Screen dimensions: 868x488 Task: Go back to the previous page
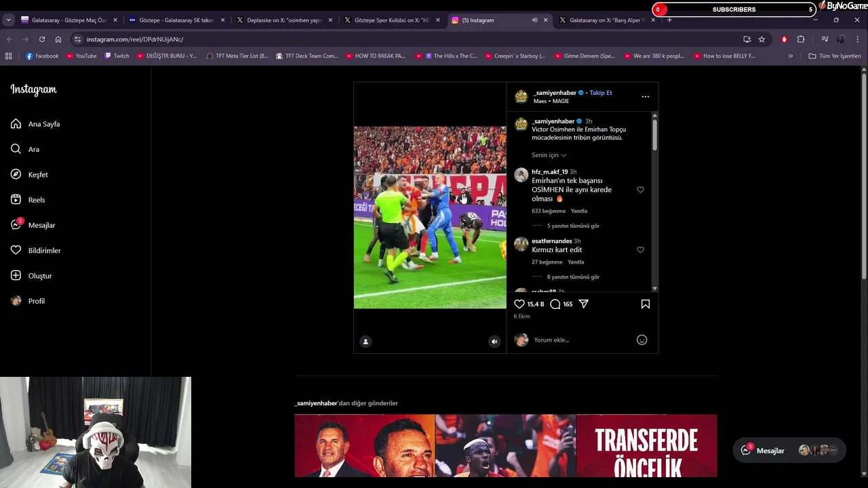coord(9,39)
